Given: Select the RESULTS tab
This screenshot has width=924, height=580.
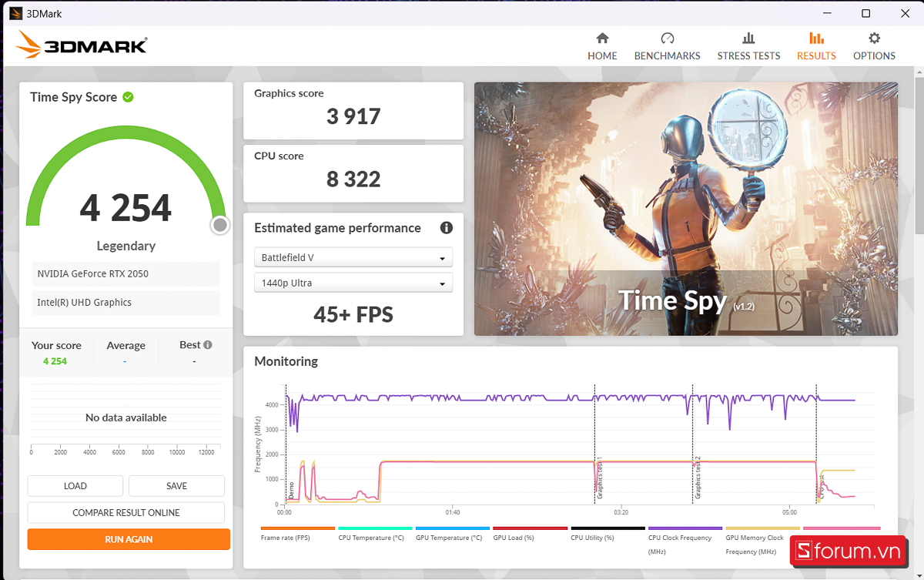Looking at the screenshot, I should point(816,46).
